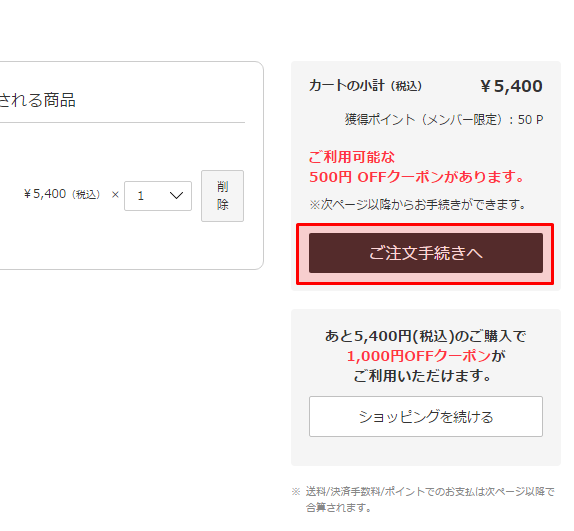574x531 pixels.
Task: Click the される商品 section heading
Action: [38, 100]
